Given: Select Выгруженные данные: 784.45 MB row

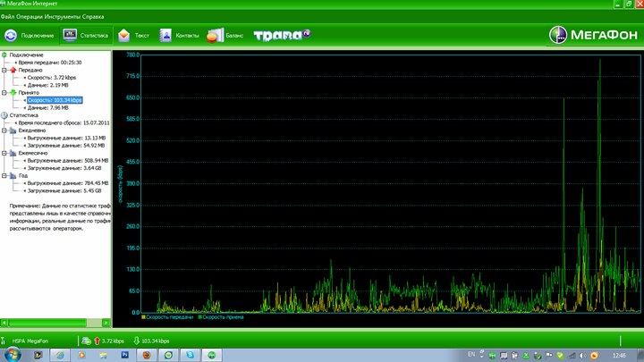Looking at the screenshot, I should pos(68,183).
